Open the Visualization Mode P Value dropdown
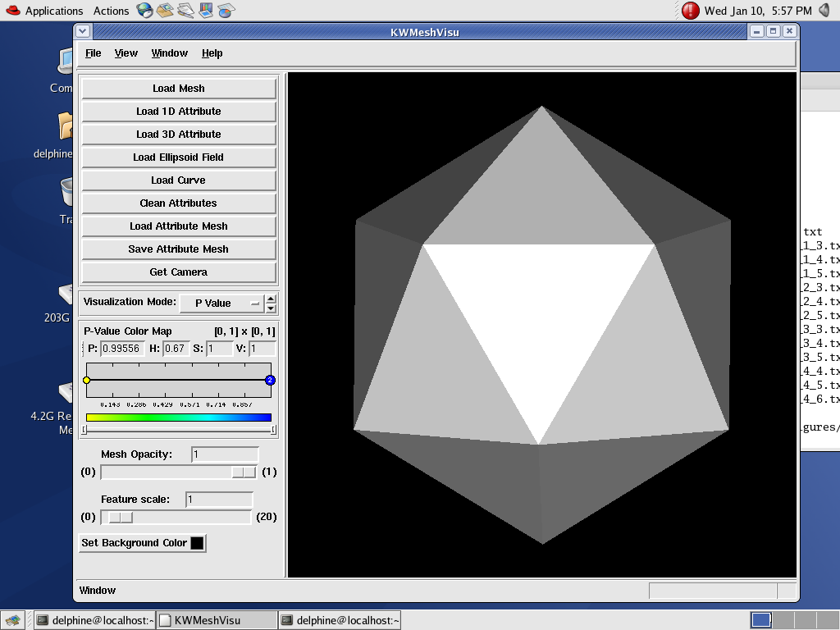840x630 pixels. click(x=221, y=303)
